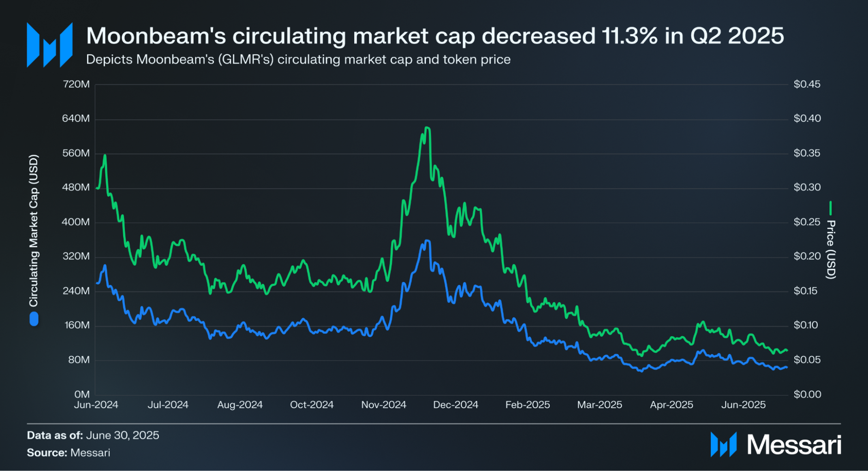Click the green Price legend marker
The width and height of the screenshot is (868, 471).
click(x=830, y=208)
